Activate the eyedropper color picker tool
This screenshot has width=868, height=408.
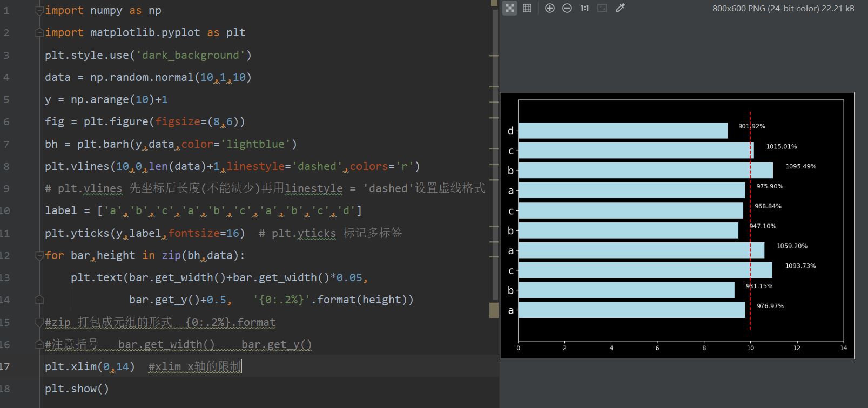click(620, 8)
